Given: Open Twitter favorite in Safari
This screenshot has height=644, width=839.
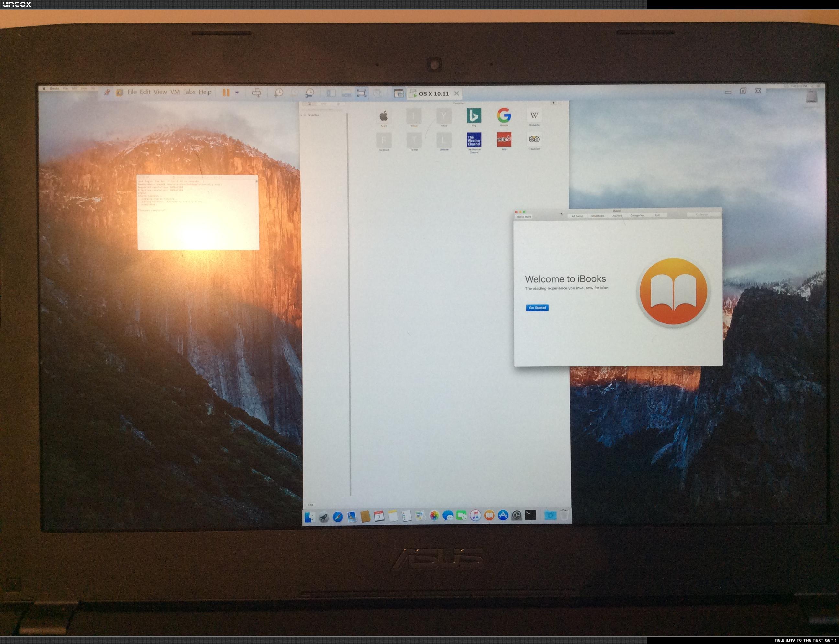Looking at the screenshot, I should [414, 142].
